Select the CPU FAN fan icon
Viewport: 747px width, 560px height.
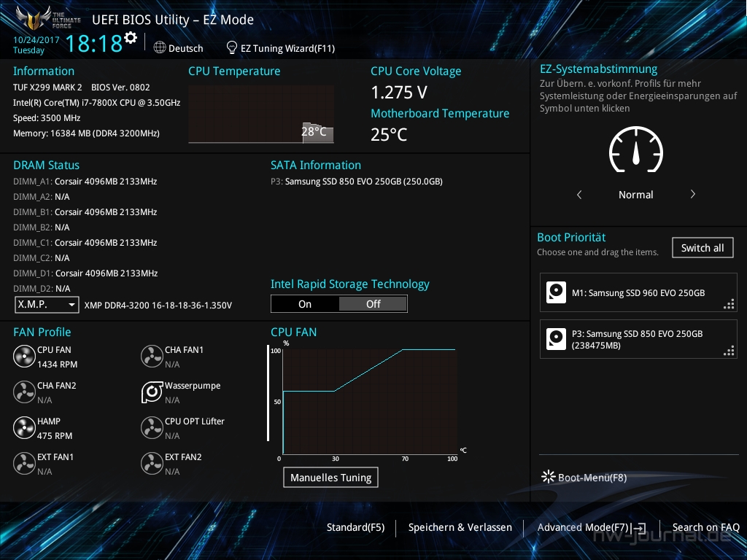24,356
